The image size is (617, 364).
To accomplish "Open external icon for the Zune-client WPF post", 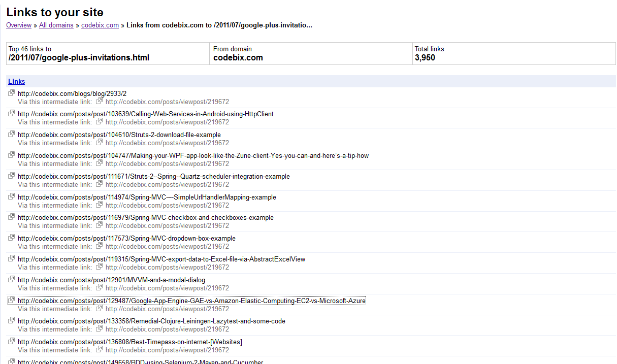I will [11, 155].
